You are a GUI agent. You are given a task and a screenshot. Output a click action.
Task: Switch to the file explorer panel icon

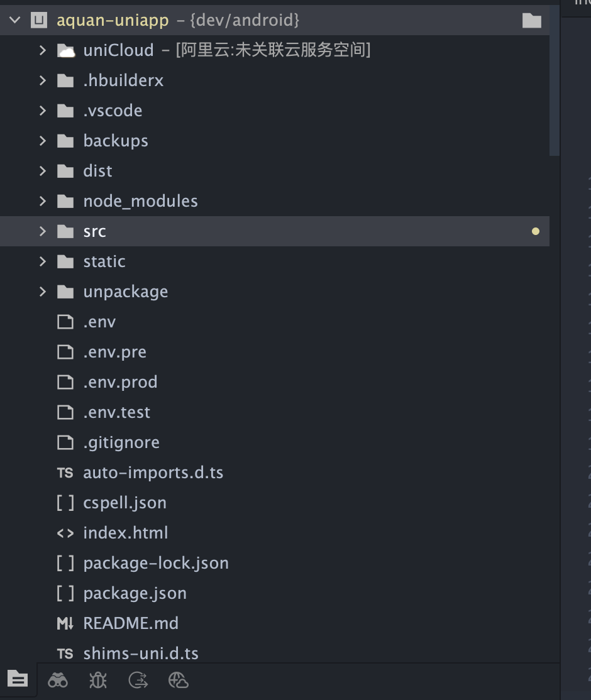[18, 679]
